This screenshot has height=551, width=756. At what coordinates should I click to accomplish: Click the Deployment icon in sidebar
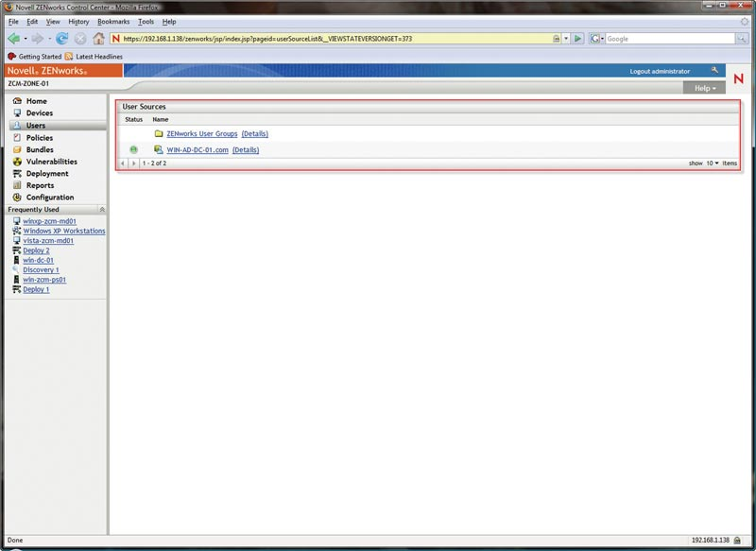click(x=17, y=174)
